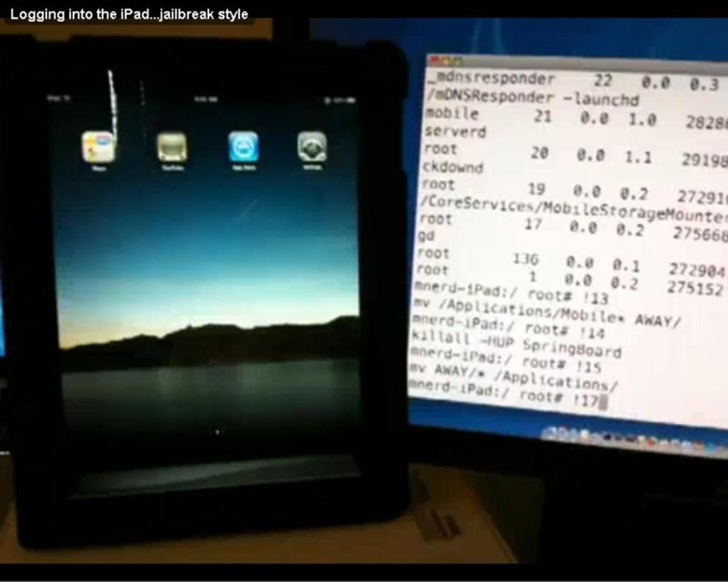Tap the blue App Store icon

click(x=243, y=147)
